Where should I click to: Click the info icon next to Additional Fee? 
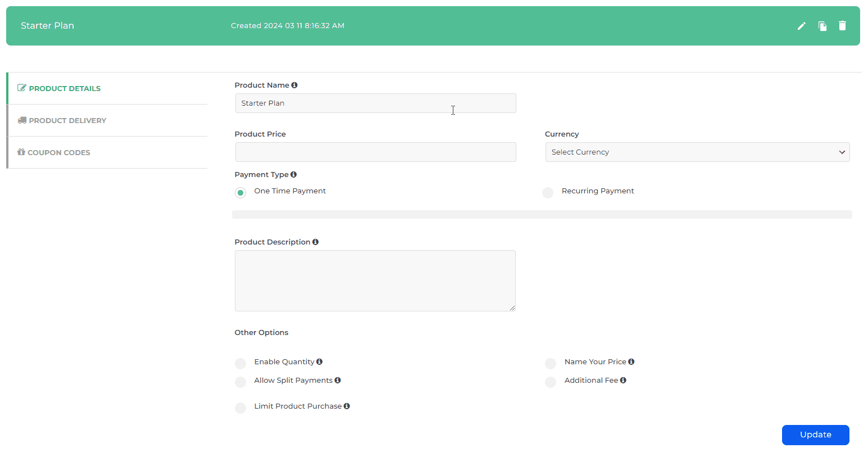coord(623,380)
